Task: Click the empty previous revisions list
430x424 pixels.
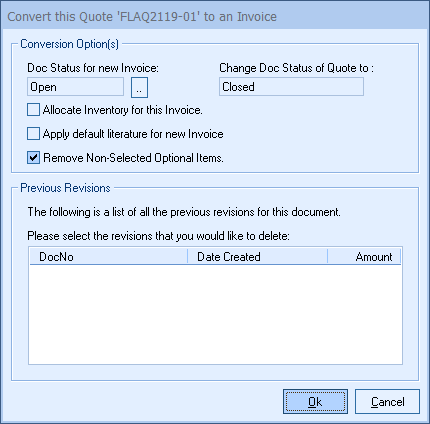Action: tap(215, 314)
